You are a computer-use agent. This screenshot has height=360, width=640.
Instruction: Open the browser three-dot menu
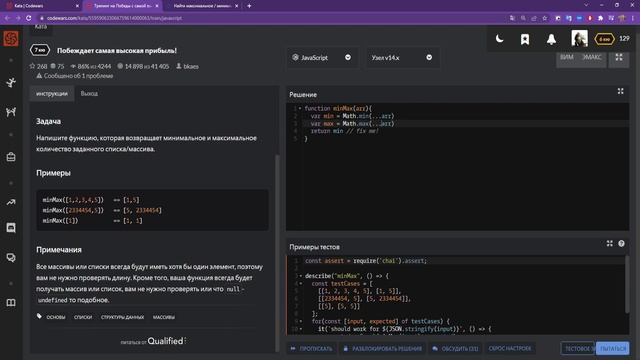(633, 18)
